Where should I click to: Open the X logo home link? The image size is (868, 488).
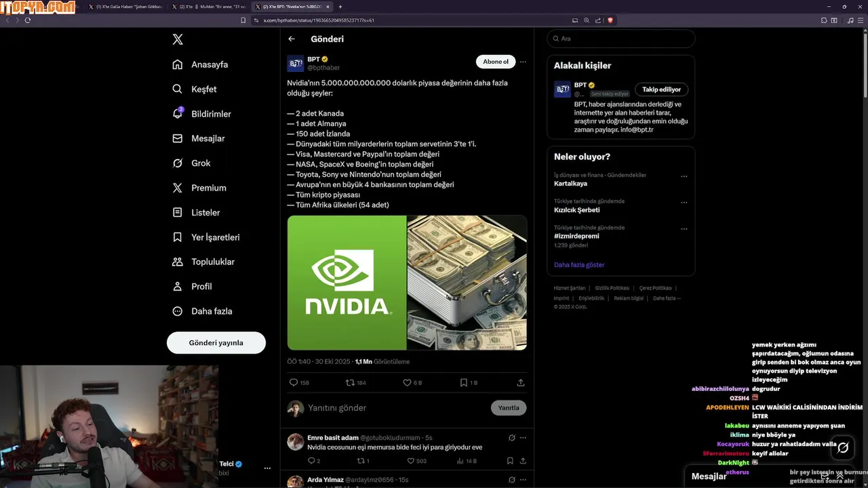178,39
